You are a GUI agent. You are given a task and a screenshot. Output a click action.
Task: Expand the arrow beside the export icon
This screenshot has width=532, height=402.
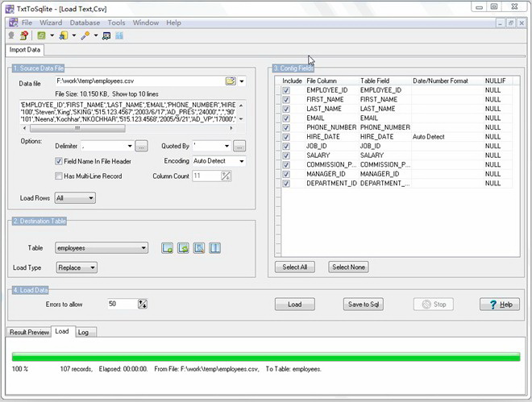[x=73, y=35]
